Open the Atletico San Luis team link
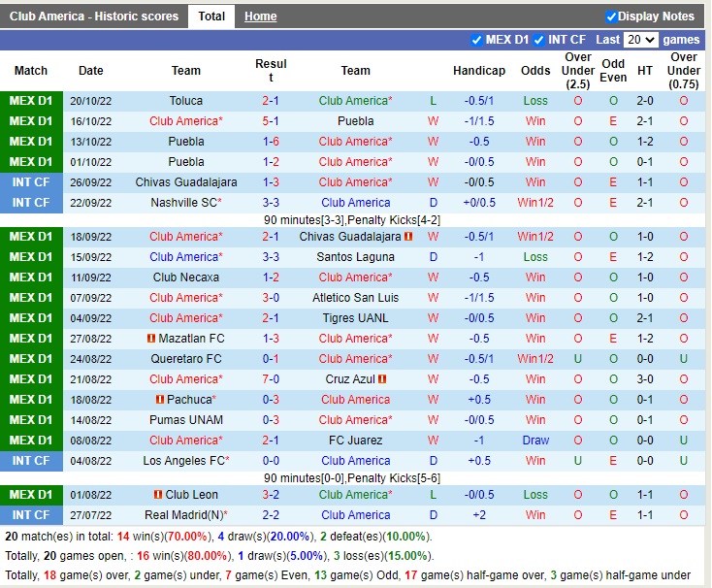The image size is (712, 588). [x=355, y=298]
